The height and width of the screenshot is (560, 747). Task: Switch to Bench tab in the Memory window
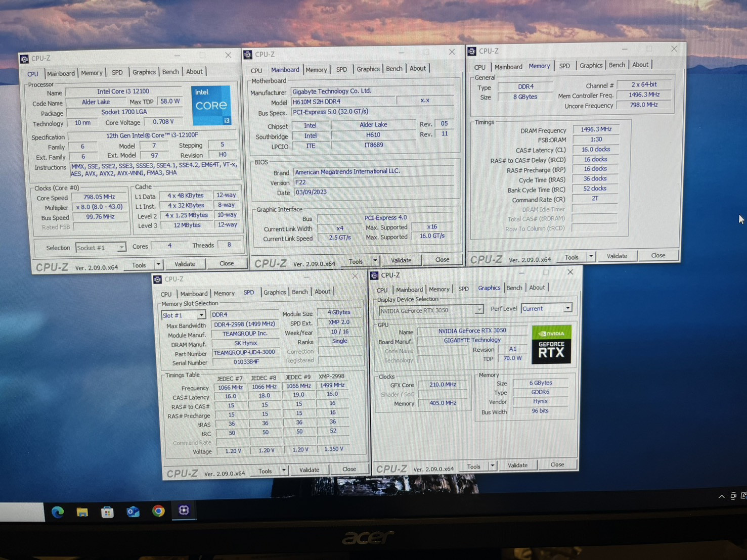click(617, 65)
